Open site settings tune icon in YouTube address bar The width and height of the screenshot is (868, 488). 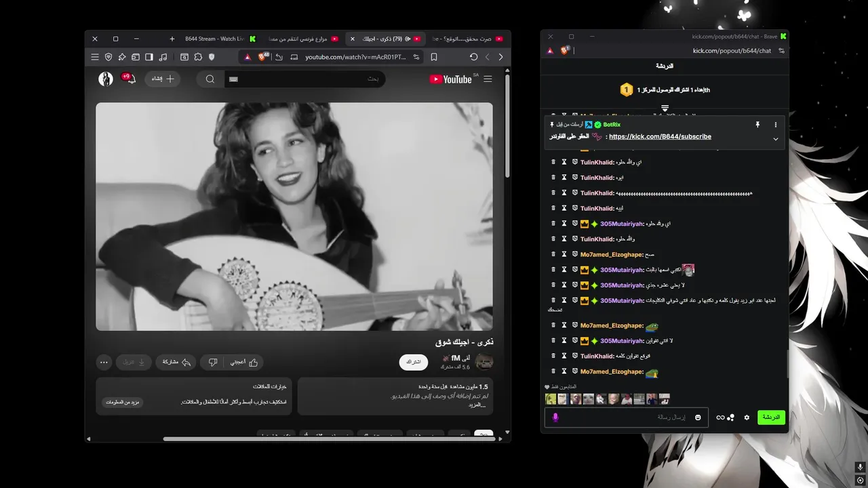[x=416, y=57]
